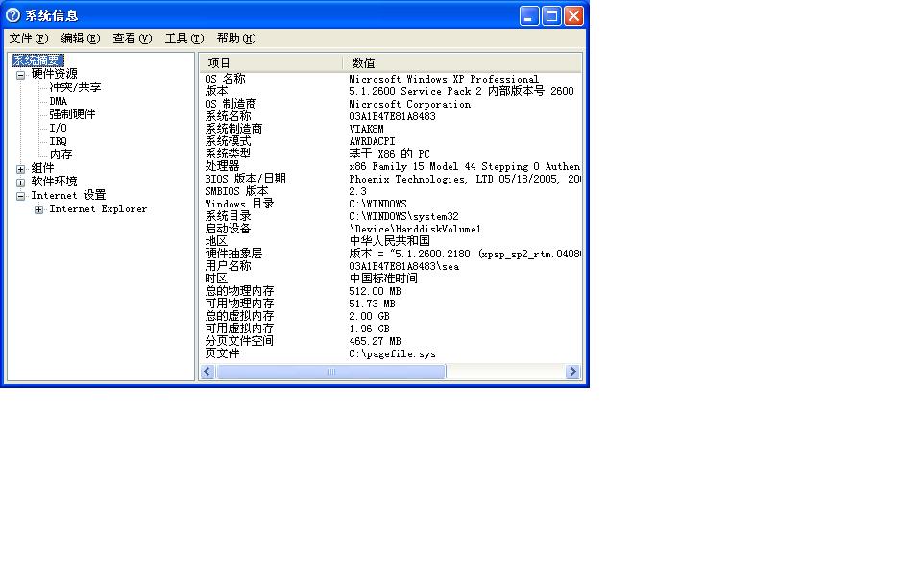Click the value C:\pagefile.sys
The image size is (924, 585).
click(x=393, y=354)
